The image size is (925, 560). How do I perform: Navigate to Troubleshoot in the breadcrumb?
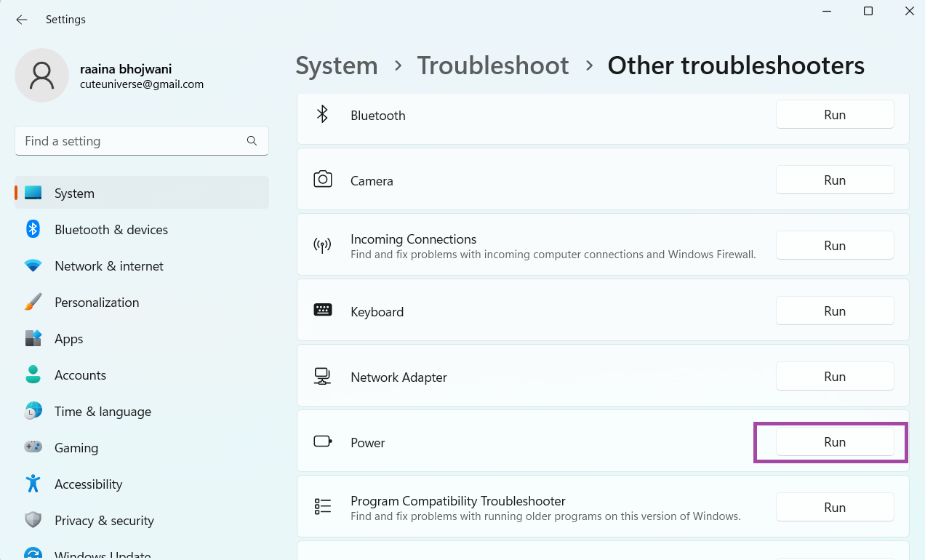coord(492,65)
